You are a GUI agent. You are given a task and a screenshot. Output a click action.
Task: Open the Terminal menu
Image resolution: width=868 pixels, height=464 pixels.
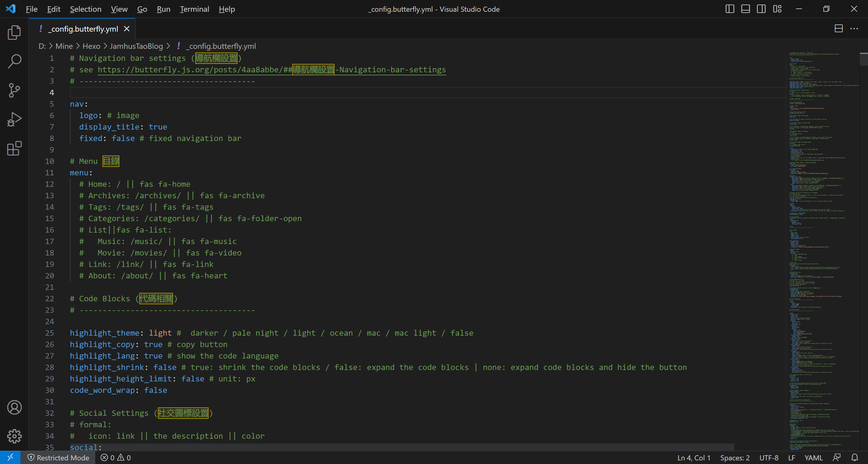194,9
